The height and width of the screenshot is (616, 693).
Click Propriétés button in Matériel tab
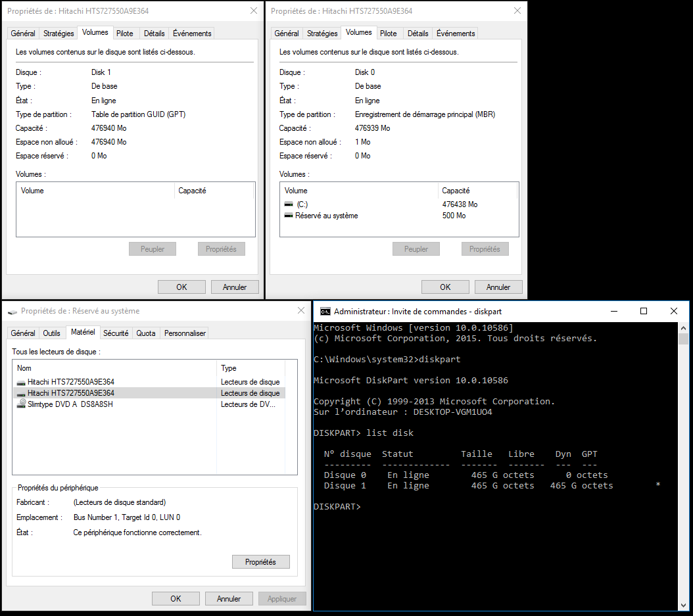click(x=261, y=562)
